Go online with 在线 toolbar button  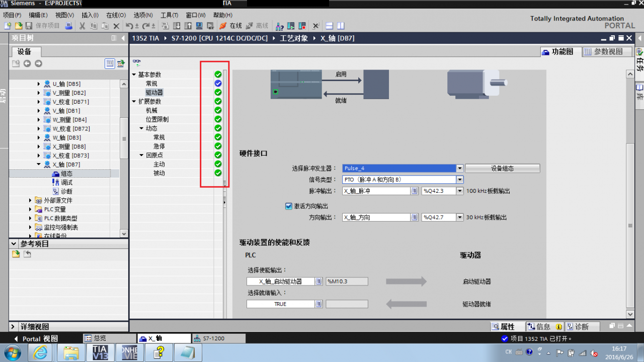pos(231,26)
